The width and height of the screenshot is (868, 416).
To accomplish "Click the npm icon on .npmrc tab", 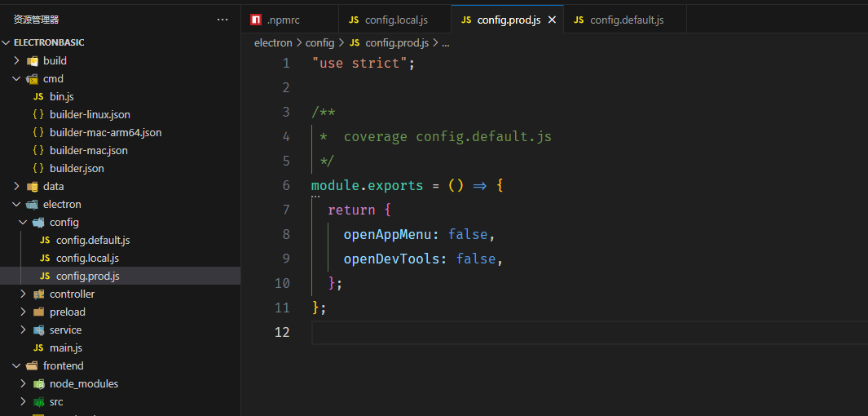I will [255, 20].
